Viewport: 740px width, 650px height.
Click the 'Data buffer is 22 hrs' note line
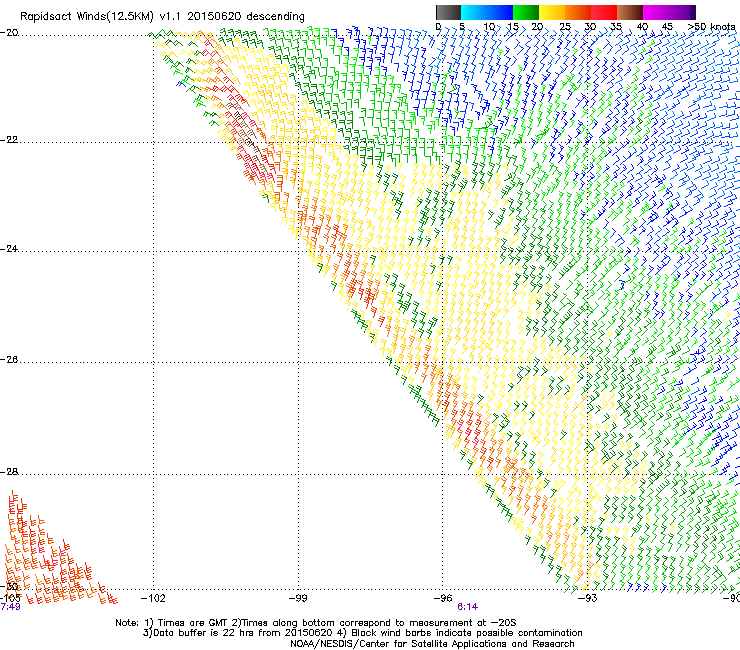coord(362,633)
